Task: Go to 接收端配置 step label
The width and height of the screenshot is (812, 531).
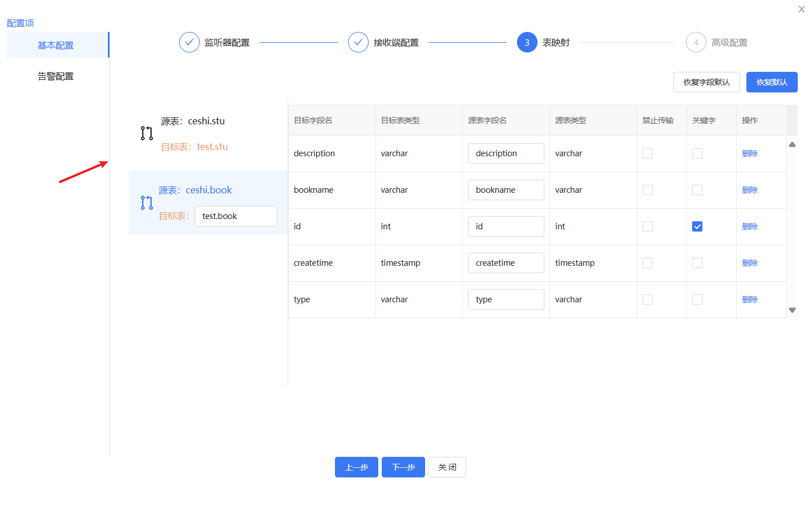Action: coord(396,43)
